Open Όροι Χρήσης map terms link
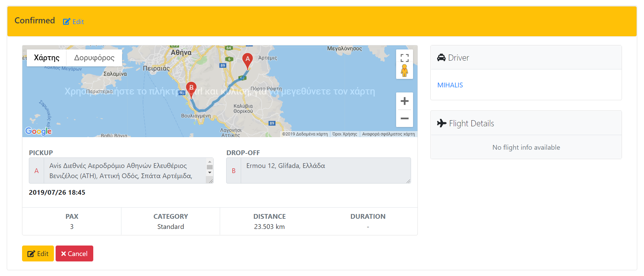This screenshot has width=644, height=276. click(x=345, y=134)
